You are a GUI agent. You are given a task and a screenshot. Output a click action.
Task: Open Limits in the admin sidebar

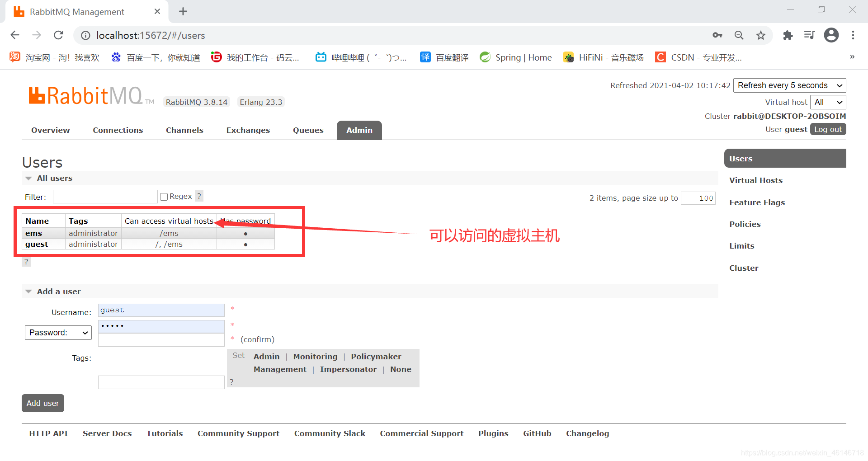[742, 246]
